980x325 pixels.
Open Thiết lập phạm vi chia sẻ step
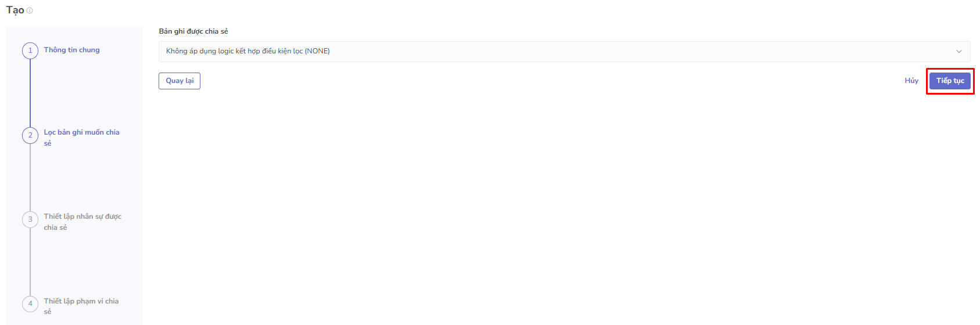pyautogui.click(x=81, y=306)
